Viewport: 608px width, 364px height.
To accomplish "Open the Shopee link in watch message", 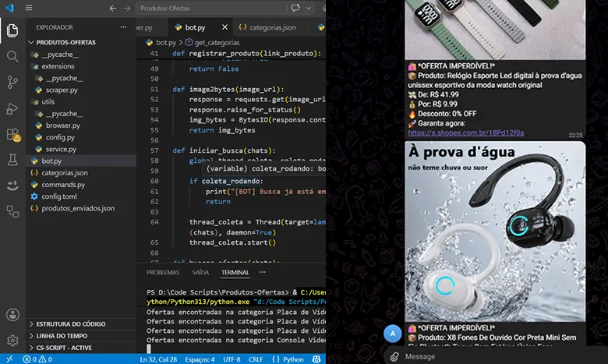I will (465, 133).
